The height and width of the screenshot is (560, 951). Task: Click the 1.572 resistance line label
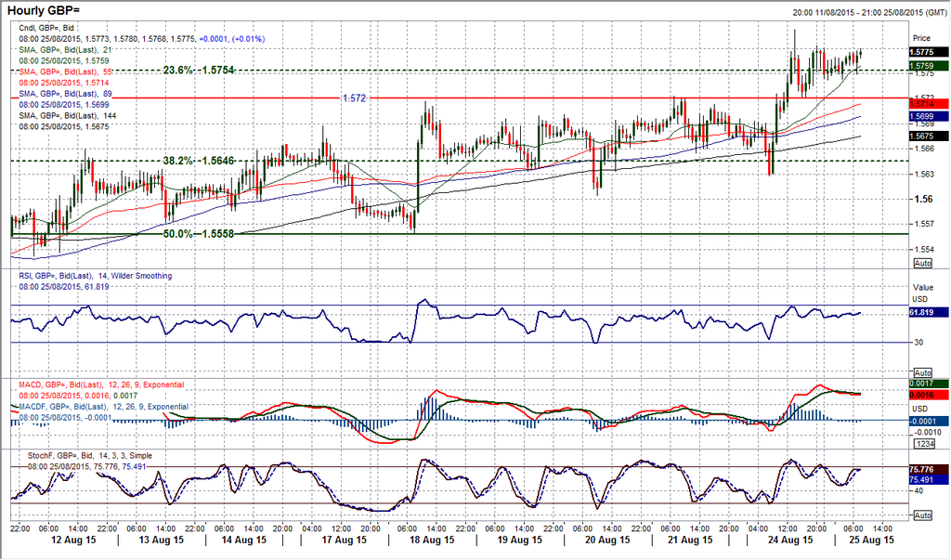tap(354, 98)
